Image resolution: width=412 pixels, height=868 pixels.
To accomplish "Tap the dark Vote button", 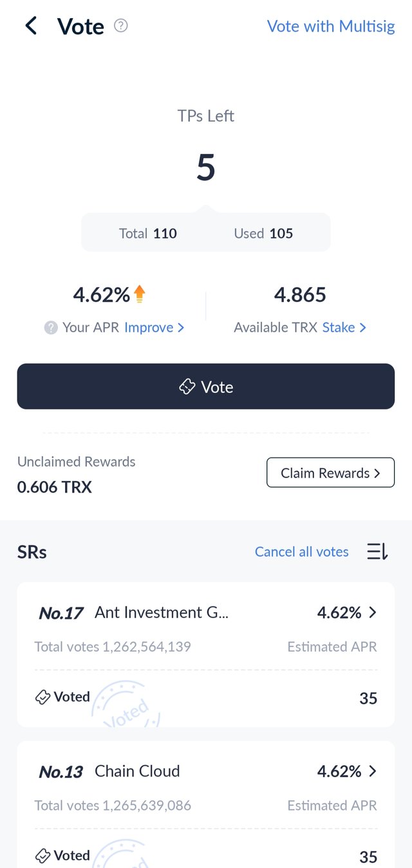I will [x=206, y=386].
